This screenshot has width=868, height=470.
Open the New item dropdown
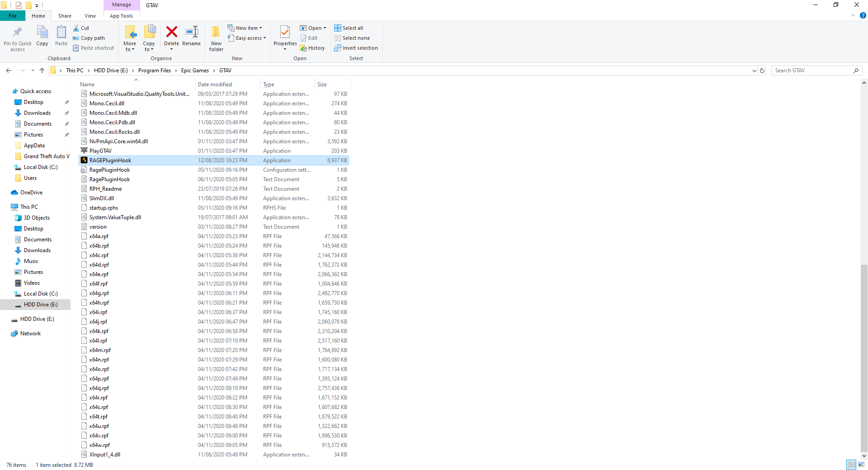click(245, 28)
